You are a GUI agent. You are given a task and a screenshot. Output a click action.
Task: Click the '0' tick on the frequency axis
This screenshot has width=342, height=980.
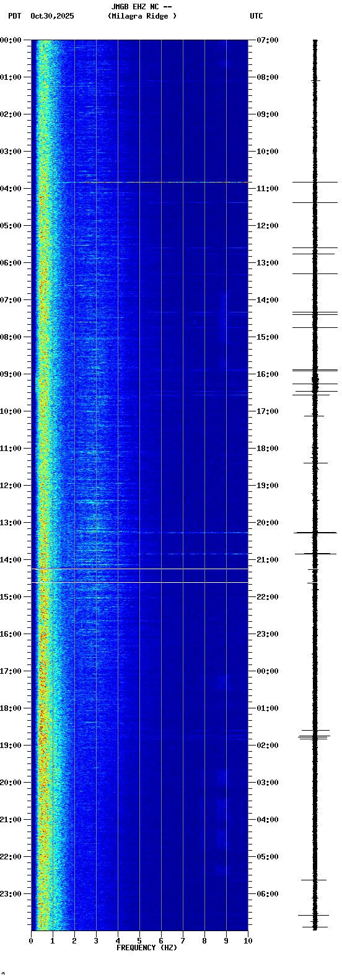click(x=31, y=941)
